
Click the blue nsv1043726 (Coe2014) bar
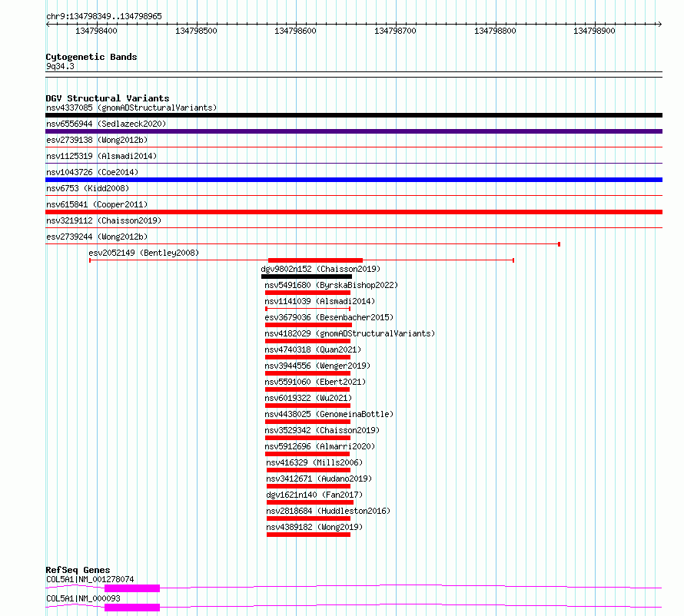(x=354, y=180)
